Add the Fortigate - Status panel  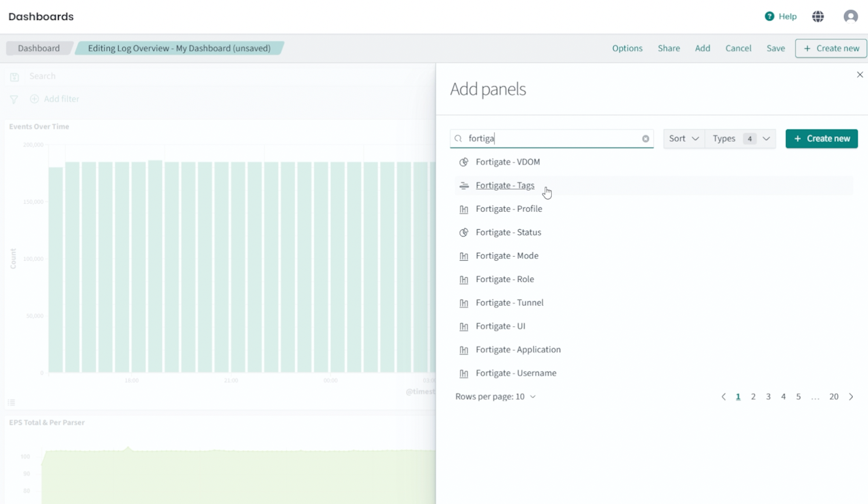[x=508, y=232]
